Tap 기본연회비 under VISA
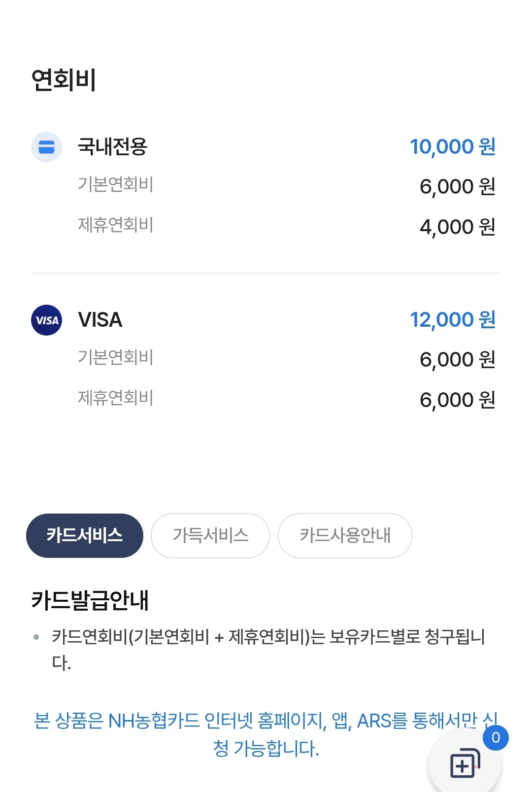This screenshot has width=532, height=792. (x=116, y=357)
